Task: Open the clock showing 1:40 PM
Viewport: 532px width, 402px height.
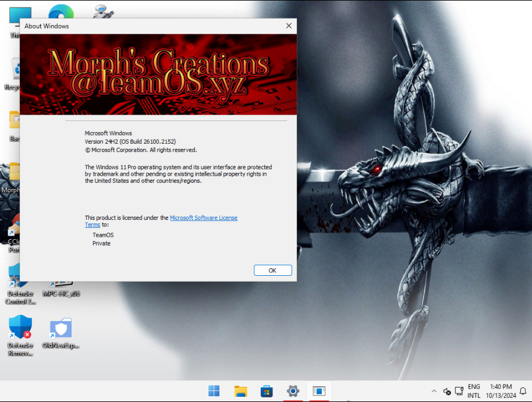Action: 501,391
